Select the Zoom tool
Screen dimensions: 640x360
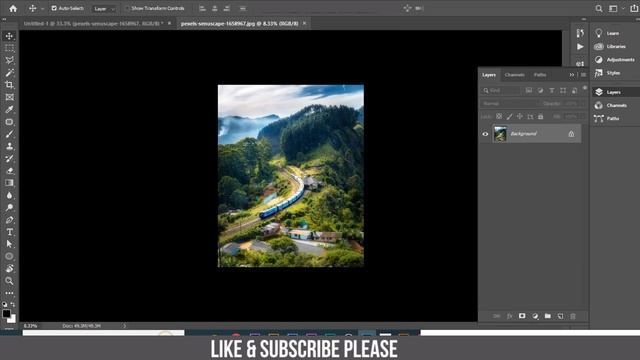click(9, 281)
